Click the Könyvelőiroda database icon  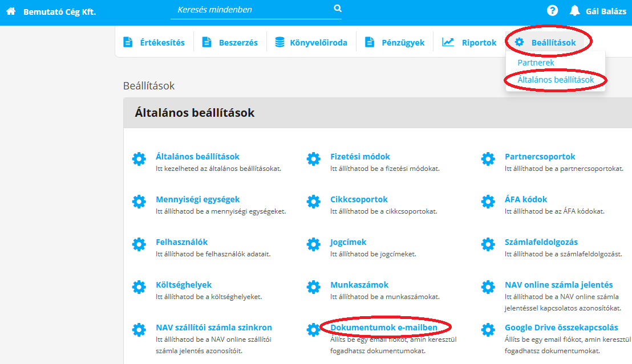click(279, 42)
